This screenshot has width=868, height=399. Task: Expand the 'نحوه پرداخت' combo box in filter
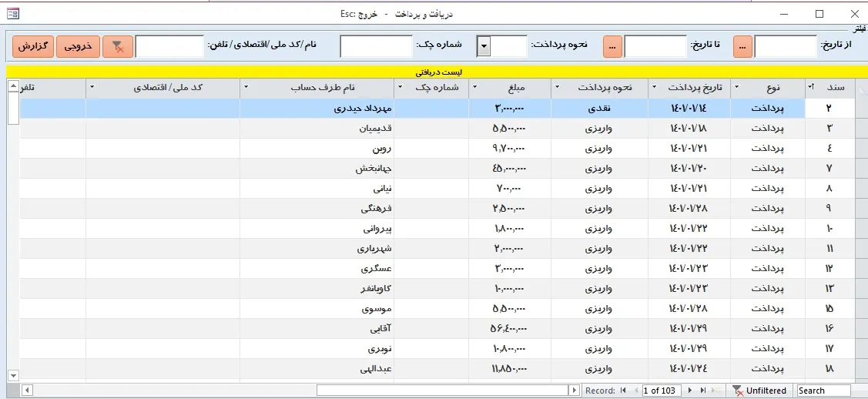(484, 47)
